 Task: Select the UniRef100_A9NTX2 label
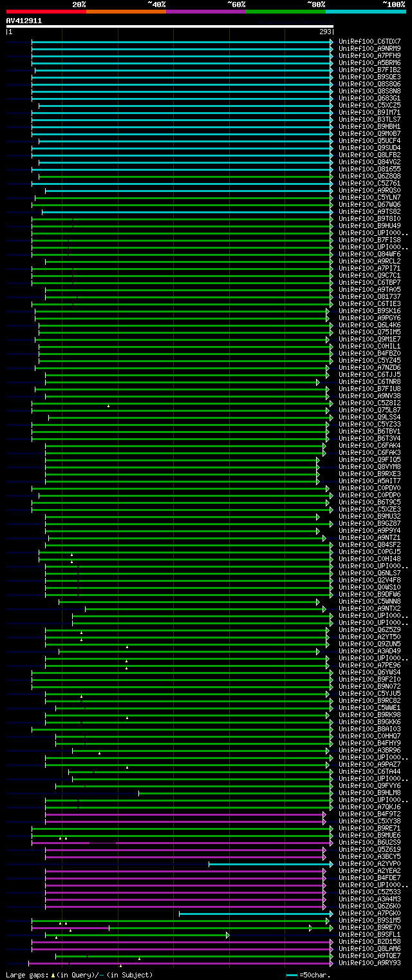coord(370,608)
